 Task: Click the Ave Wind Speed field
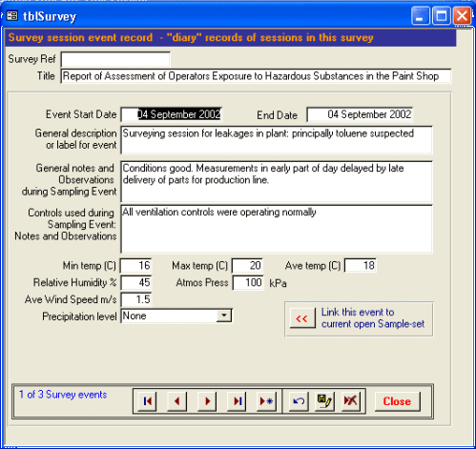click(136, 299)
